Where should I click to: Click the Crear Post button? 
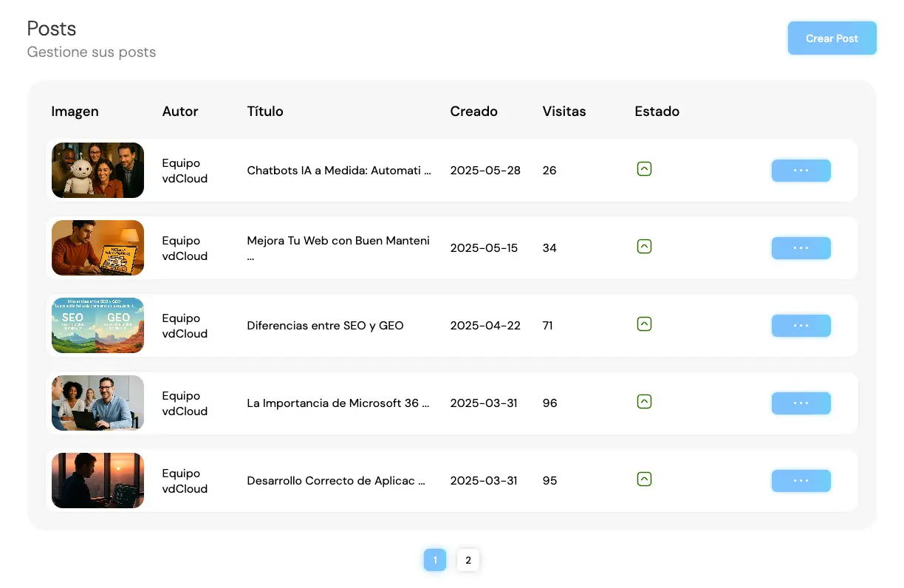(x=832, y=38)
